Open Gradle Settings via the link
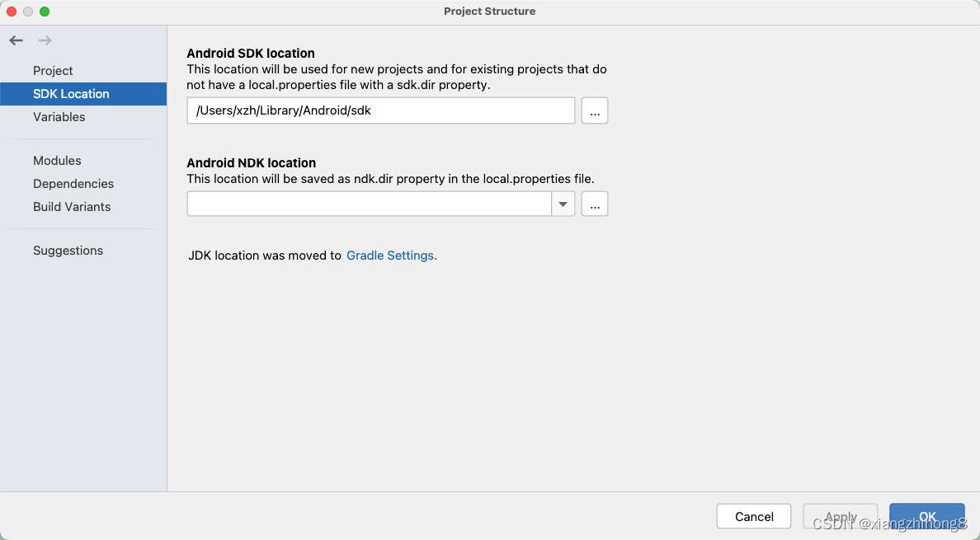This screenshot has width=980, height=540. [x=391, y=256]
